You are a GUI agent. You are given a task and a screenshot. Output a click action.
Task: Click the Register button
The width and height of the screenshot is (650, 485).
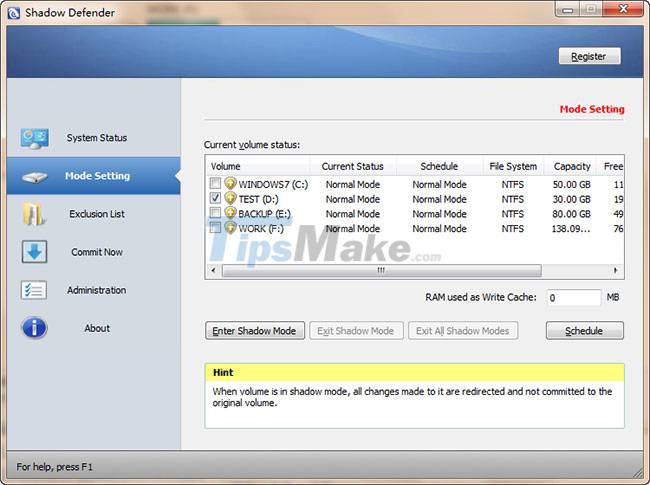589,56
